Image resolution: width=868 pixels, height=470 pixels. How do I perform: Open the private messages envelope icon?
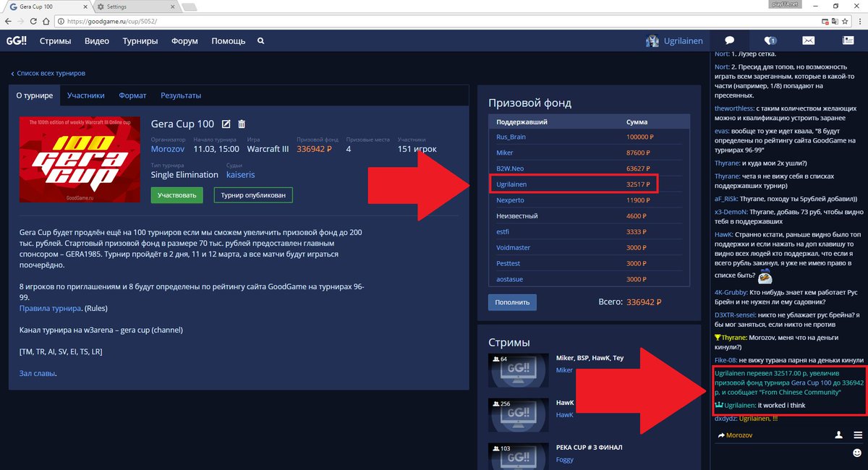[x=808, y=40]
